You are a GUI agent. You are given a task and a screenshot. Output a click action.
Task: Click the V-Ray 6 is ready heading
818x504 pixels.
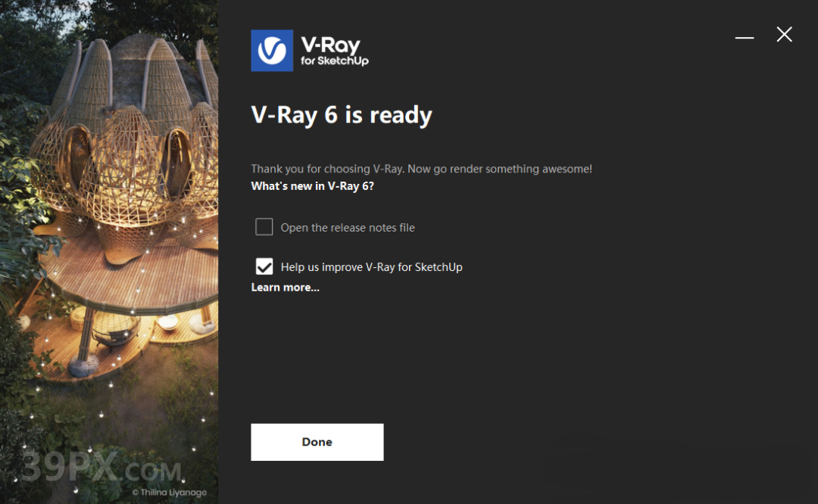click(342, 115)
